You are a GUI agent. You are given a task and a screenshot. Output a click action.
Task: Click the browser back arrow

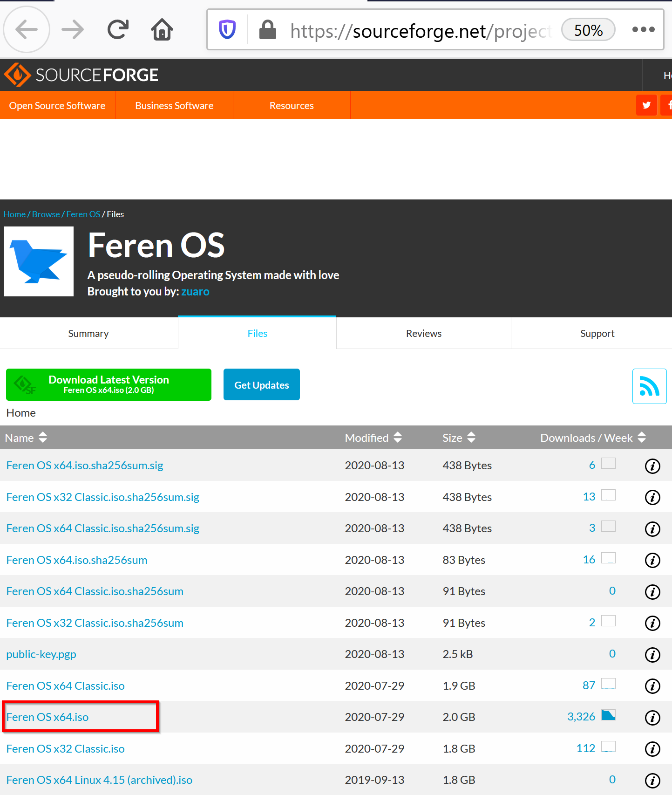(x=27, y=30)
